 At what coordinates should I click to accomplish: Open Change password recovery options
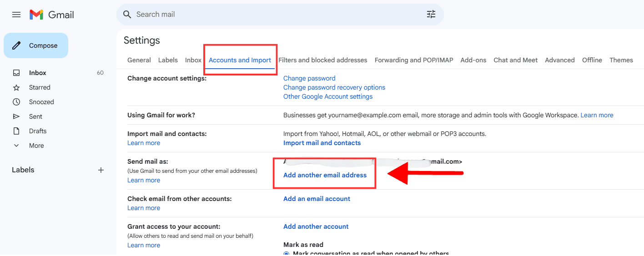334,87
